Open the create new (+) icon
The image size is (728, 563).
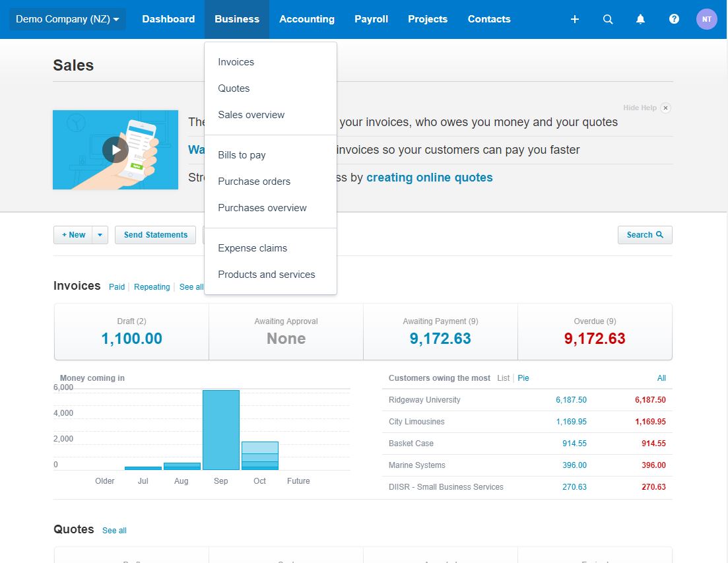[574, 19]
